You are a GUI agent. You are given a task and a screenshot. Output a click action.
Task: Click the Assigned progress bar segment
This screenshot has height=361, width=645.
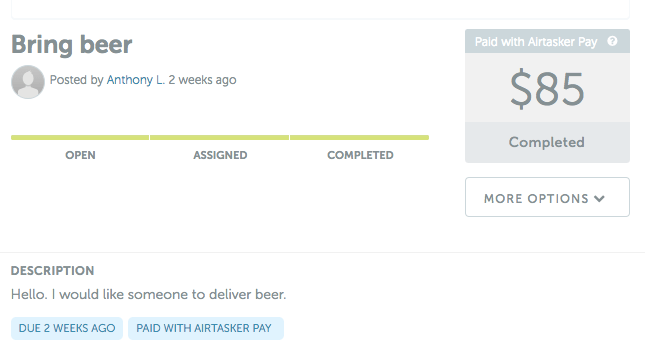pos(219,138)
